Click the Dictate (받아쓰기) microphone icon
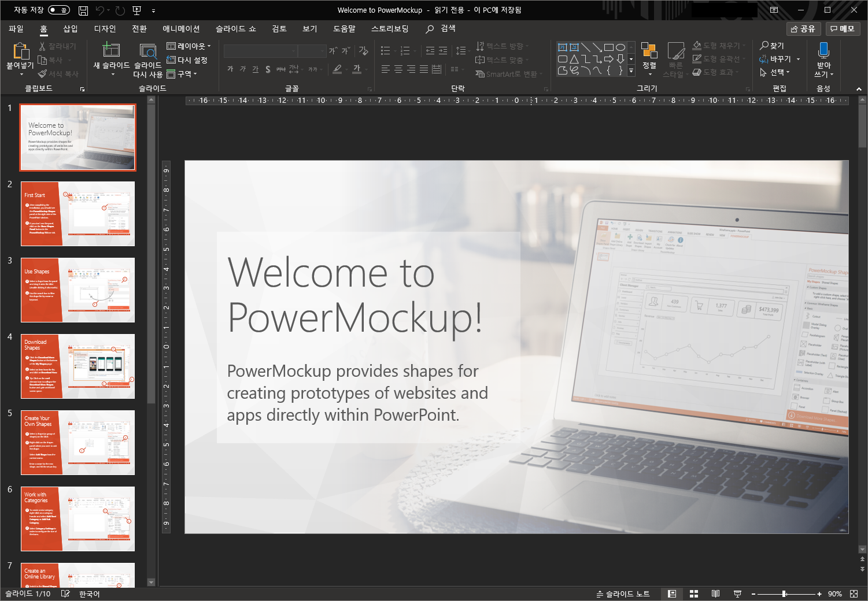 (823, 50)
